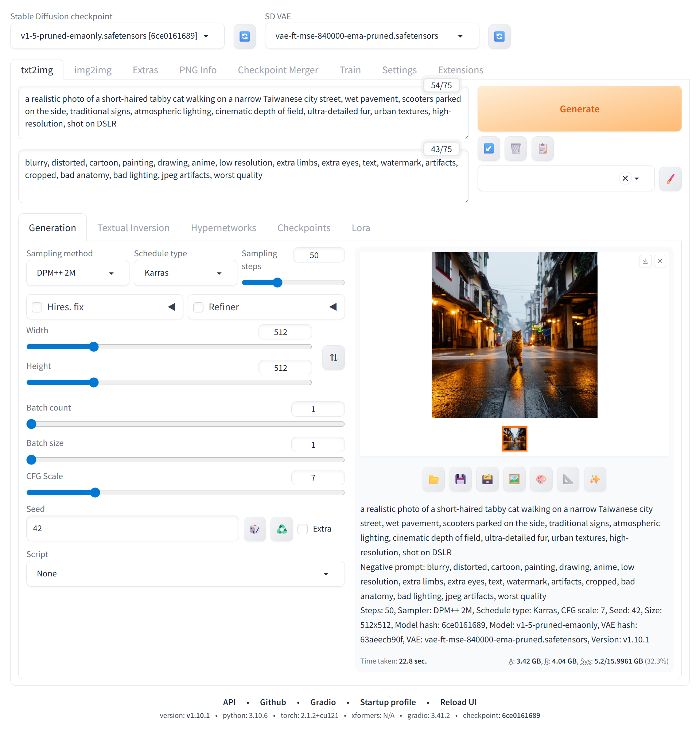
Task: Adjust the Sampling steps slider
Action: pyautogui.click(x=293, y=283)
